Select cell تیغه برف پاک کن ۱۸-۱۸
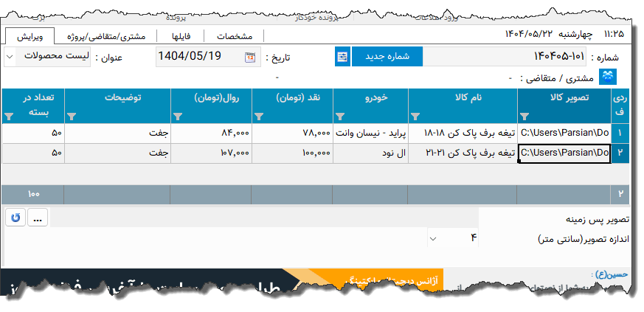Screen dimensions: 644x312 click(463, 134)
